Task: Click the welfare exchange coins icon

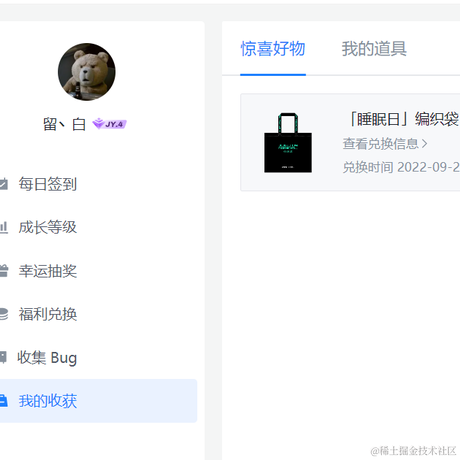Action: [x=3, y=314]
